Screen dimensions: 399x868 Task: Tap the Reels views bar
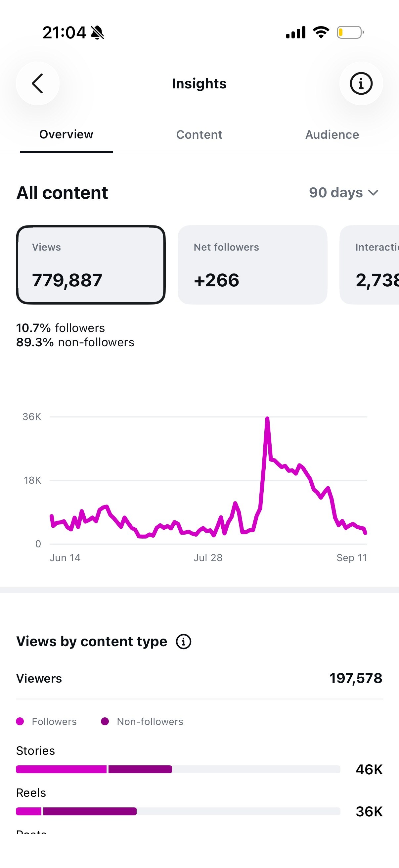pyautogui.click(x=178, y=811)
